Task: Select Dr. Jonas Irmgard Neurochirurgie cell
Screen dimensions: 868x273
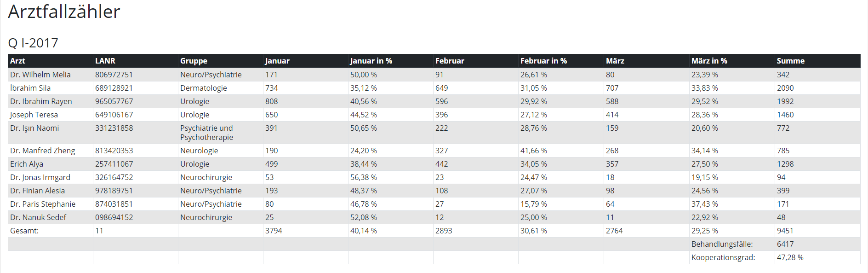Action: pyautogui.click(x=206, y=177)
